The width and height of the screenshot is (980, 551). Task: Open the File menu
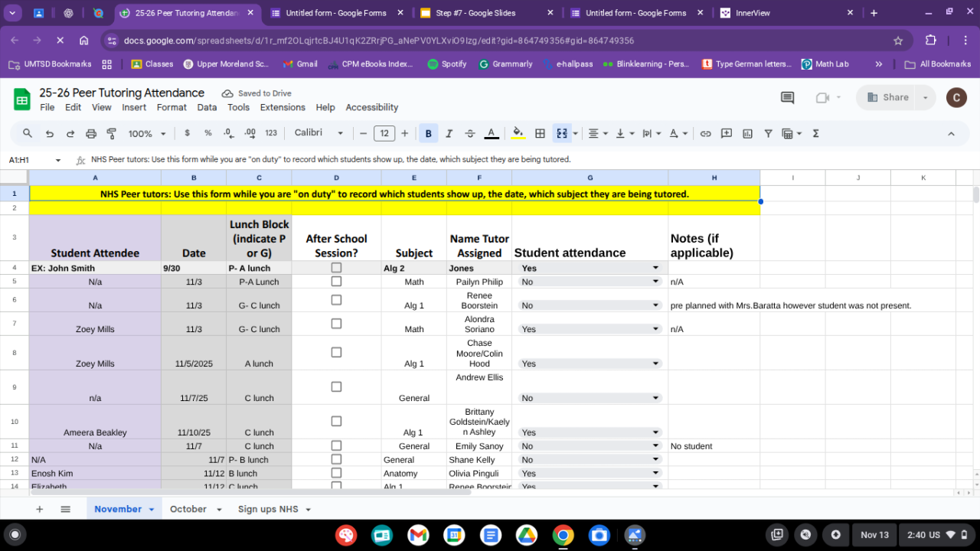coord(47,107)
